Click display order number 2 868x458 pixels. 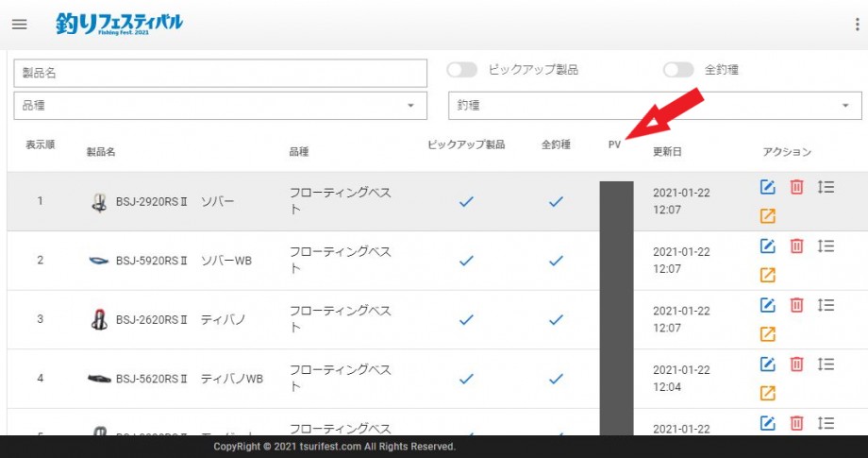pos(40,260)
